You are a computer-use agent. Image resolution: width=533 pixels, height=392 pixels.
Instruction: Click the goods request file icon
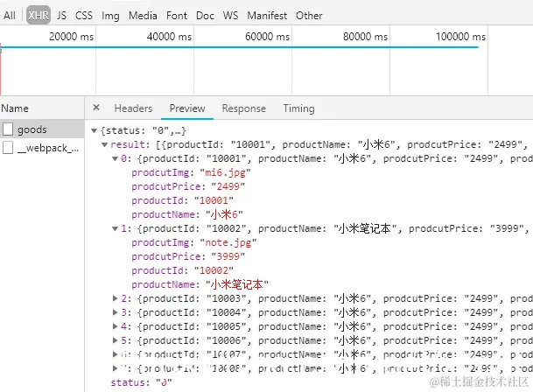8,129
